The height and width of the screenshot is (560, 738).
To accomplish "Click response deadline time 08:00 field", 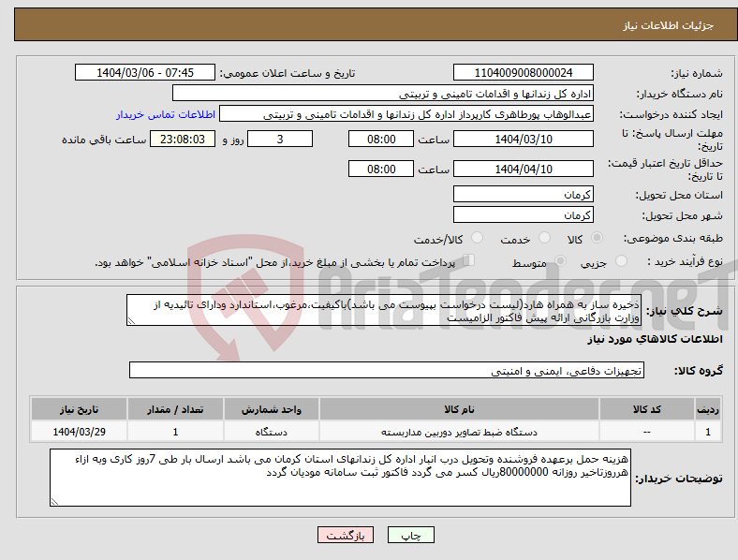I will [x=381, y=139].
